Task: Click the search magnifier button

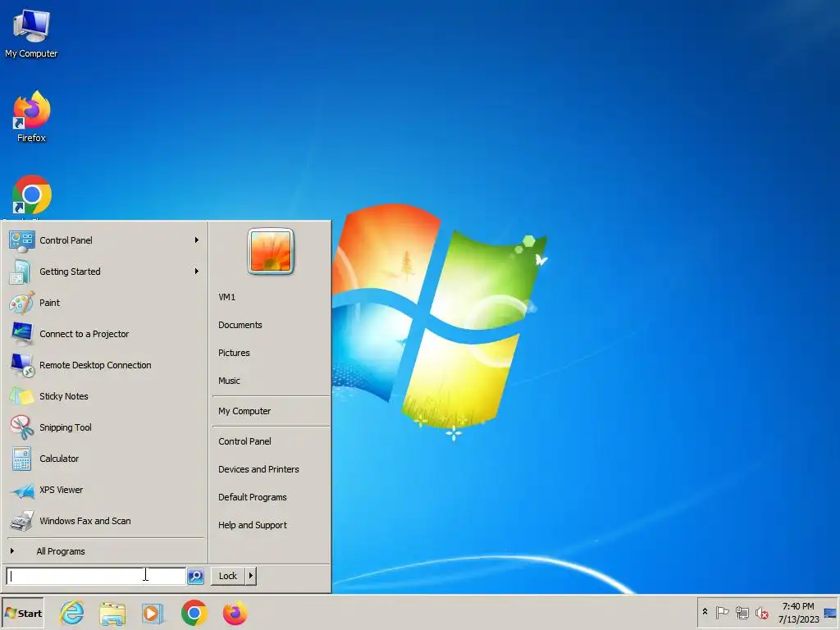Action: click(195, 576)
